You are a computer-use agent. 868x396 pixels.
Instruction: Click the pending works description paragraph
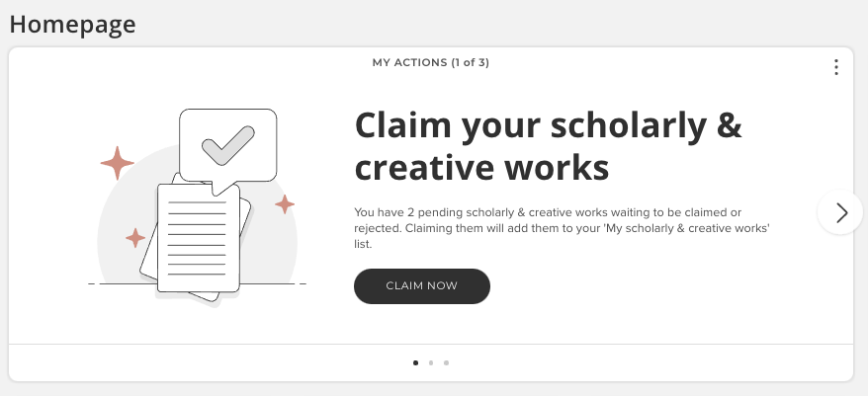coord(561,228)
